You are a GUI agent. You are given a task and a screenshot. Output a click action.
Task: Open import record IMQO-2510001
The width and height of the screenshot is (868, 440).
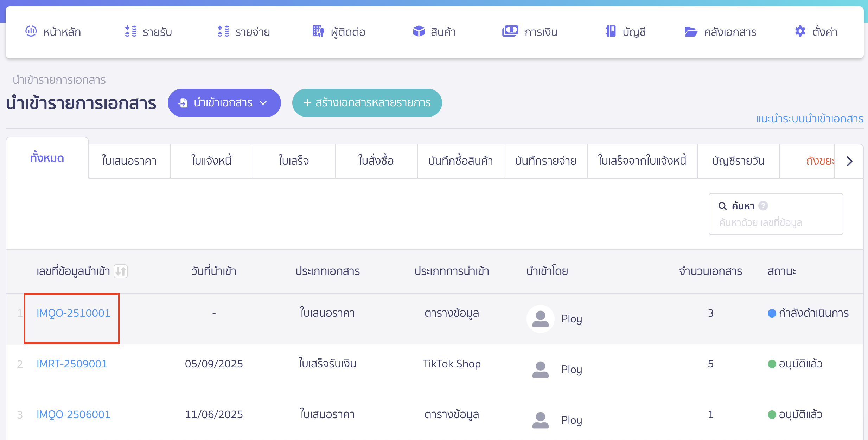[x=73, y=313]
